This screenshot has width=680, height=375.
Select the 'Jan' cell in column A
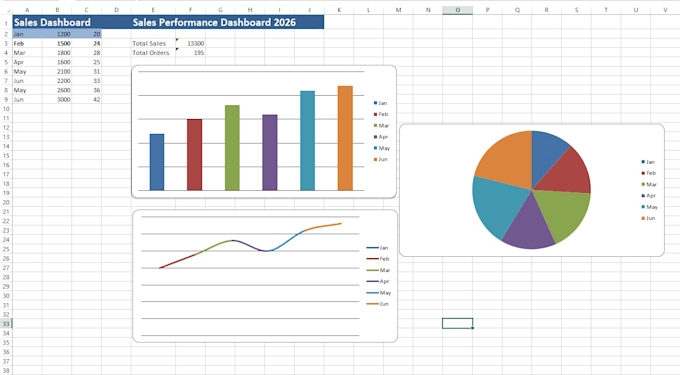[27, 34]
